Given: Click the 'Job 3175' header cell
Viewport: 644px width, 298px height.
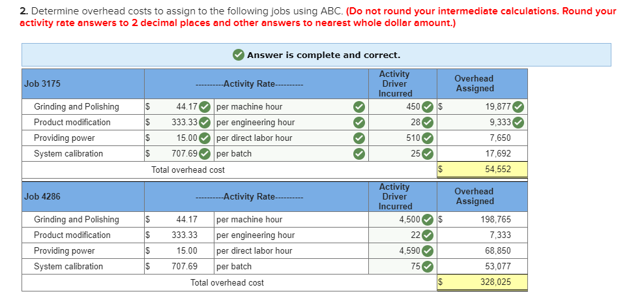Looking at the screenshot, I should pos(83,84).
